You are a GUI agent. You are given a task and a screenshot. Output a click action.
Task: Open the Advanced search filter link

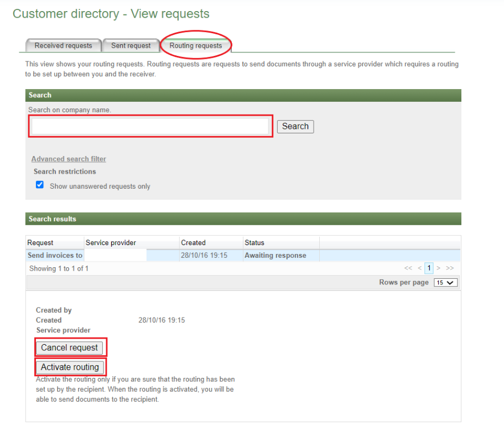(69, 159)
